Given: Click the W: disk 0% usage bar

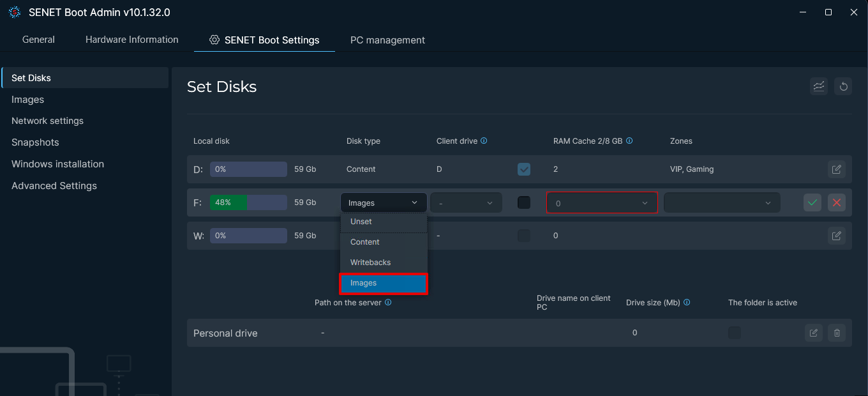Looking at the screenshot, I should (x=248, y=236).
